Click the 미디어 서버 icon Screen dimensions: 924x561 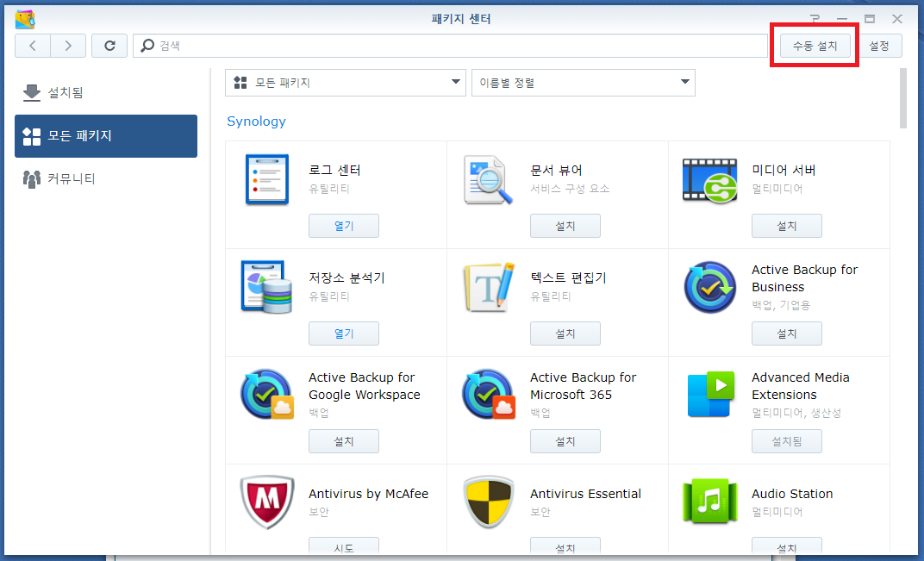709,180
